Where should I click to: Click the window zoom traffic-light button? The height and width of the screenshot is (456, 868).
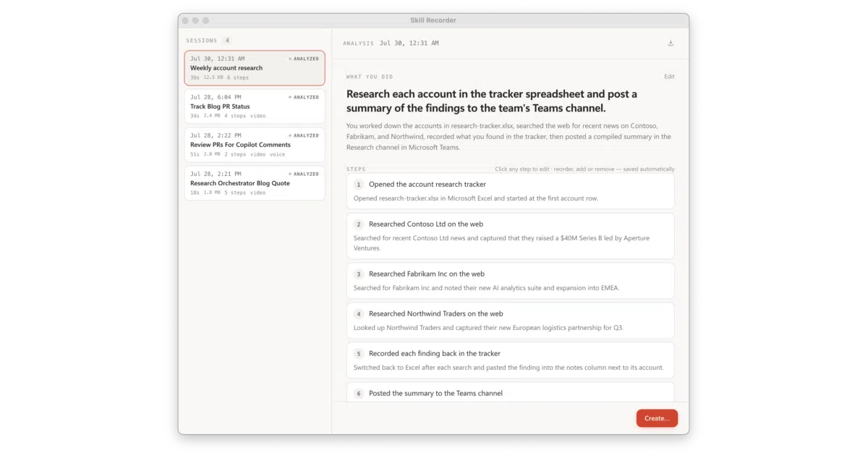[x=205, y=20]
